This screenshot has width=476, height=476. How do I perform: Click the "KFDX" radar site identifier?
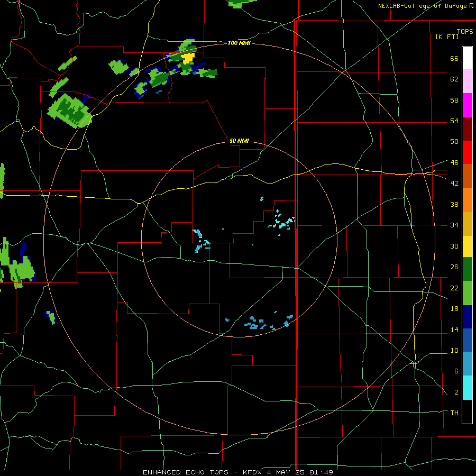[253, 472]
